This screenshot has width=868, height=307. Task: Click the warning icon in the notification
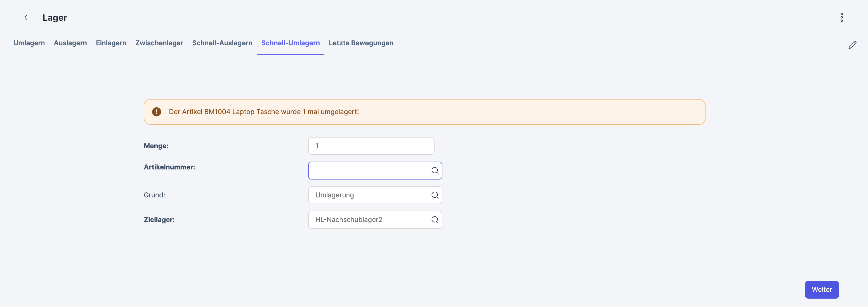point(156,112)
